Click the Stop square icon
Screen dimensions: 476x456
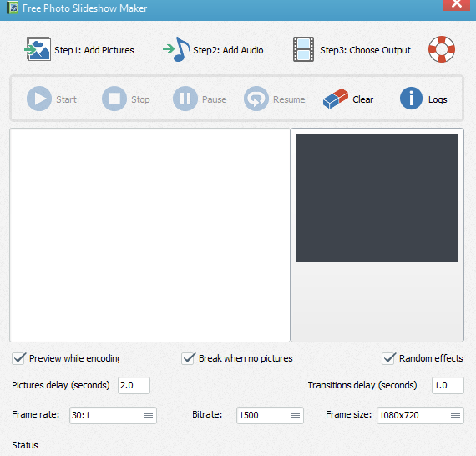pyautogui.click(x=114, y=99)
